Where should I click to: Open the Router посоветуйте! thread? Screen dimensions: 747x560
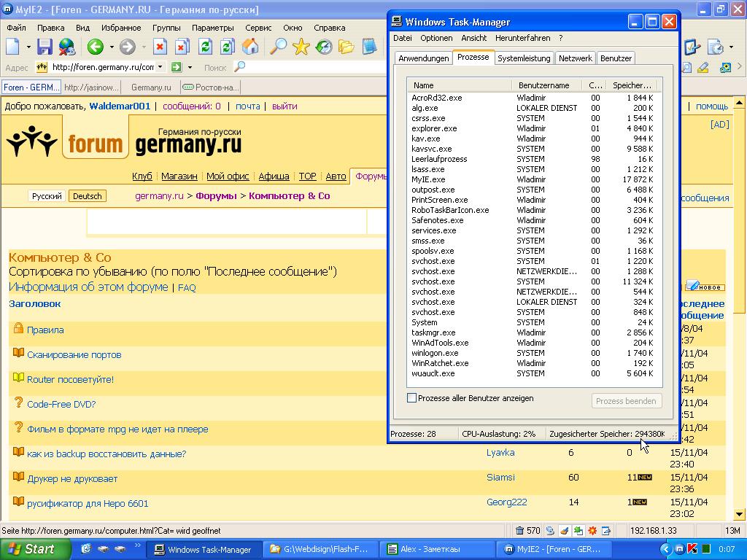click(x=71, y=379)
